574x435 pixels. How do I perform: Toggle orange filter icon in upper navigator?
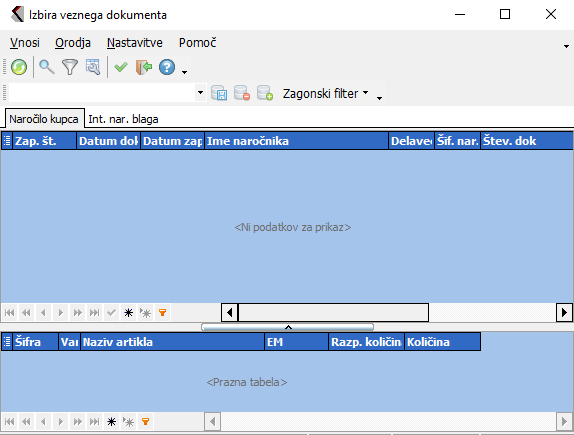[163, 313]
